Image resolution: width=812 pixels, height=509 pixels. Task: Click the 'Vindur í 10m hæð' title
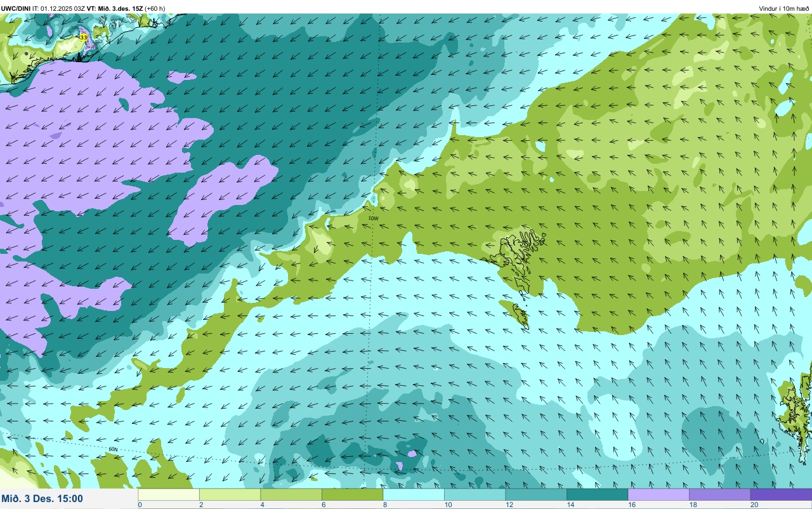tap(784, 8)
